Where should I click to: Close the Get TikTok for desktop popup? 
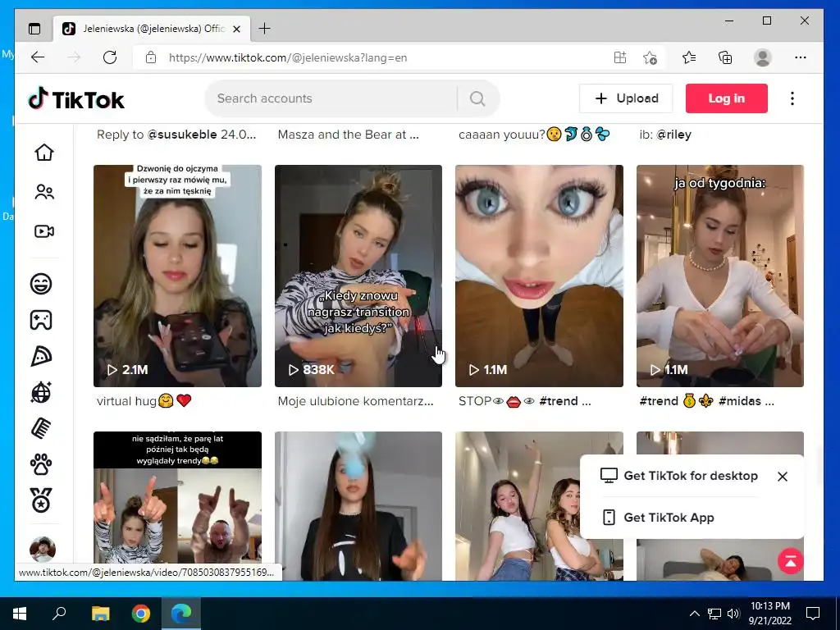[782, 477]
